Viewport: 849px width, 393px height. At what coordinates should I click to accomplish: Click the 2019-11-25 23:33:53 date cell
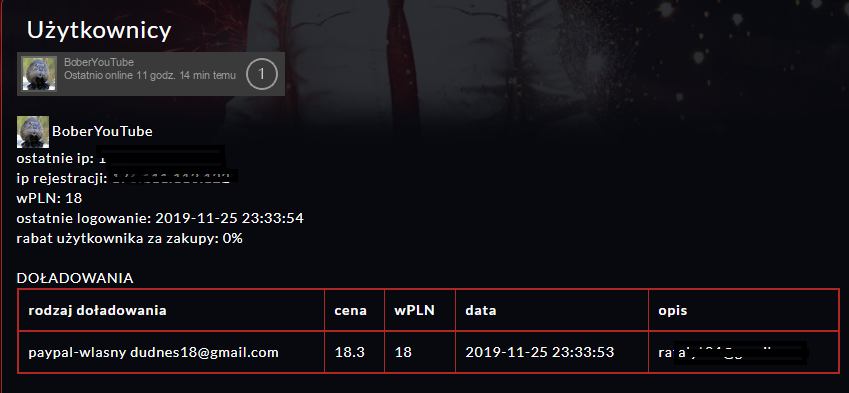click(540, 352)
